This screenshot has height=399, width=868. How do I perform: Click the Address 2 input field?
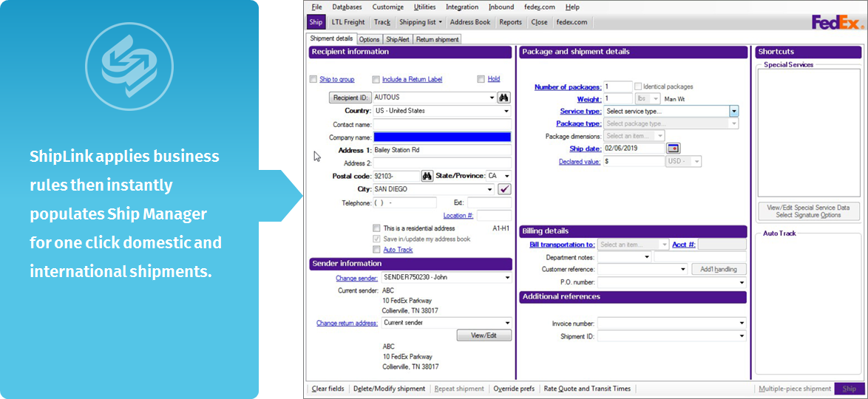442,163
